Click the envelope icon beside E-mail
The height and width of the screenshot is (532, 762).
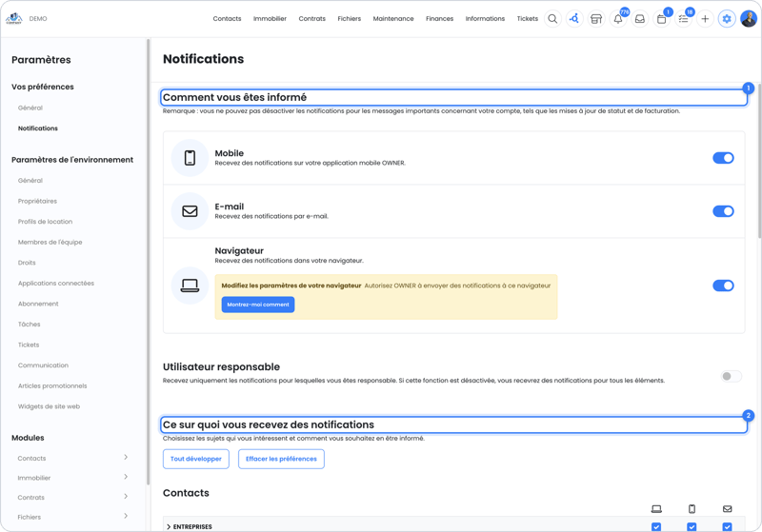[x=190, y=211]
